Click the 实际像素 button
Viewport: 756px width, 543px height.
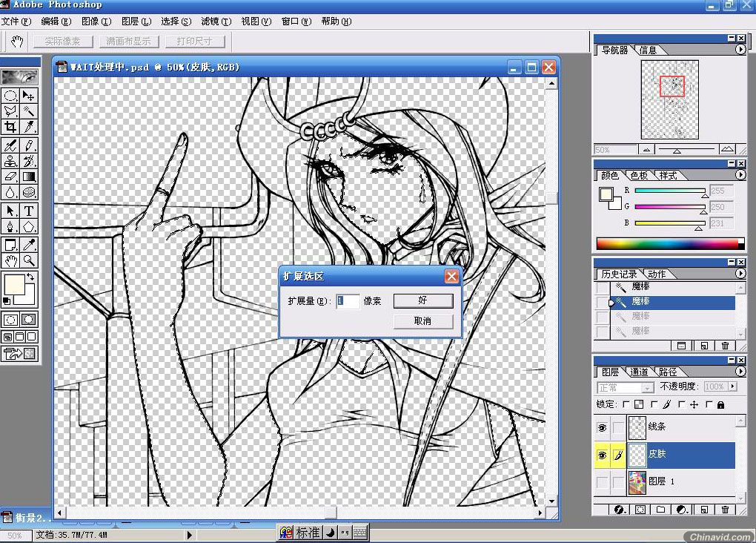pyautogui.click(x=63, y=42)
